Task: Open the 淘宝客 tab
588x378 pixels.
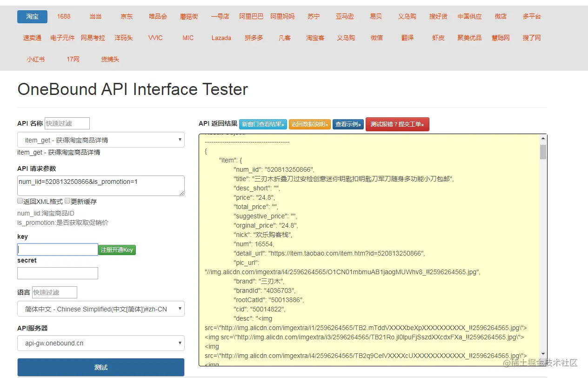Action: (x=315, y=38)
